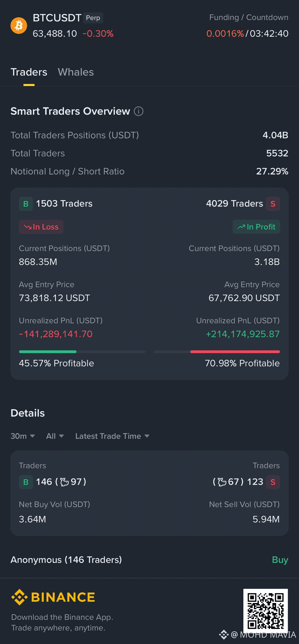Tap Buy label on Anonymous row
The height and width of the screenshot is (644, 299).
(280, 560)
